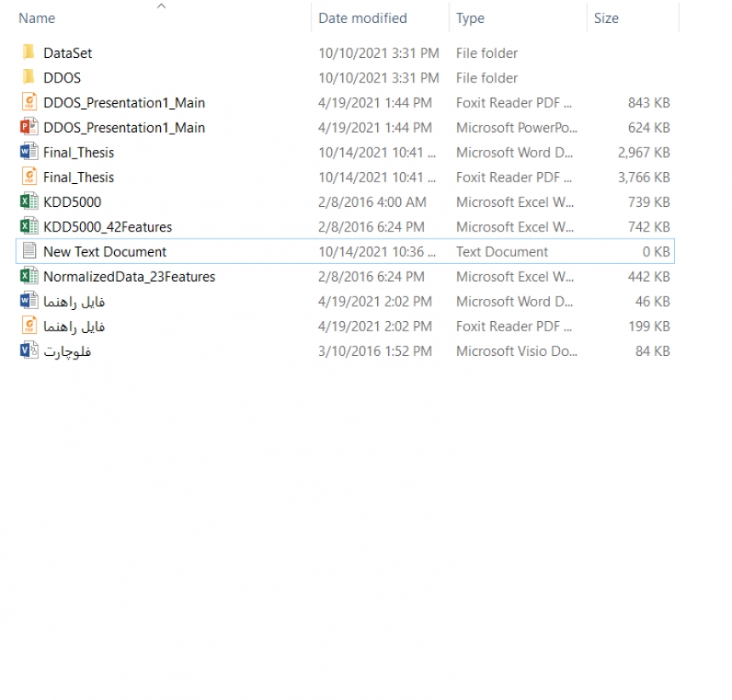Click the 0 KB size value
This screenshot has height=700, width=732.
tap(656, 252)
